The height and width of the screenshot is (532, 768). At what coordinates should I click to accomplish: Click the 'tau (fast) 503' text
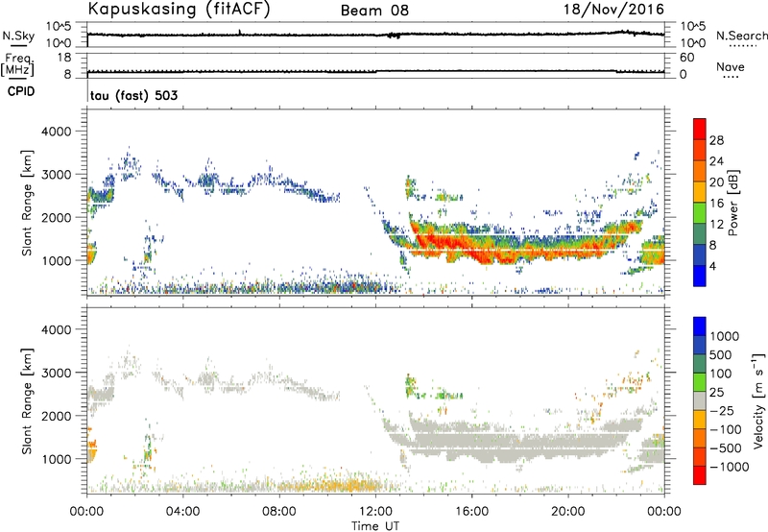coord(133,95)
